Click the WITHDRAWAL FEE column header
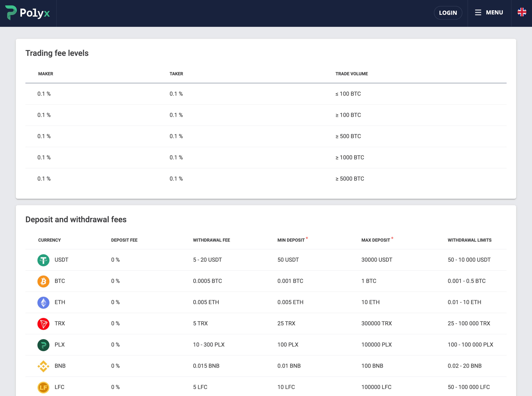Image resolution: width=532 pixels, height=396 pixels. [x=211, y=240]
